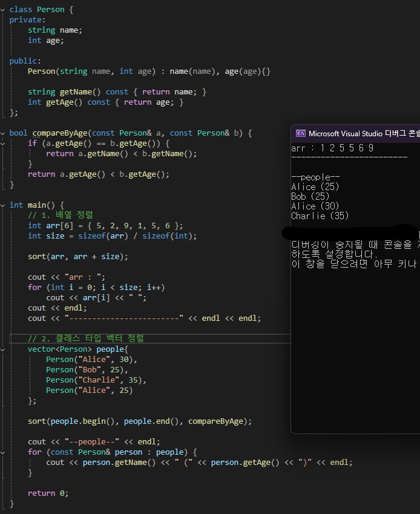
Task: Collapse the class Person fold chevron
Action: click(2, 10)
